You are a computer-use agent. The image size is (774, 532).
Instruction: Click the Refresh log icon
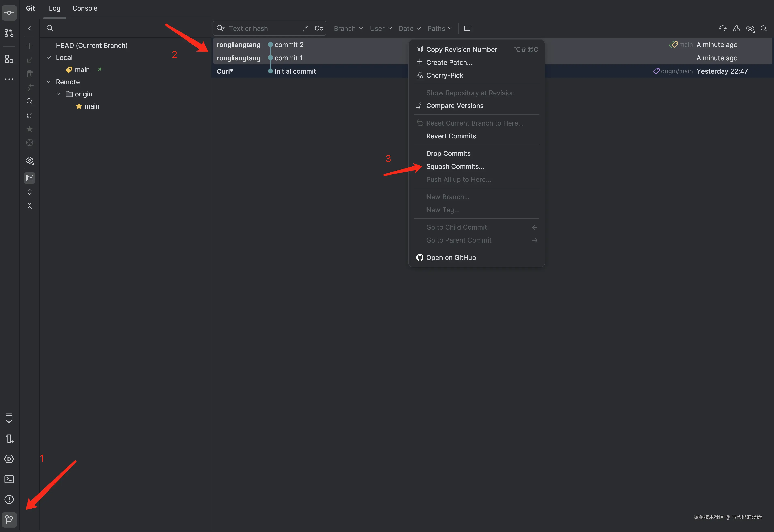(x=722, y=28)
